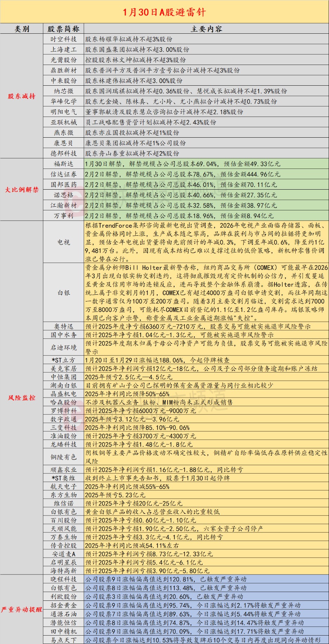
Task: Select stock name '亚联机械'
Action: (x=64, y=122)
